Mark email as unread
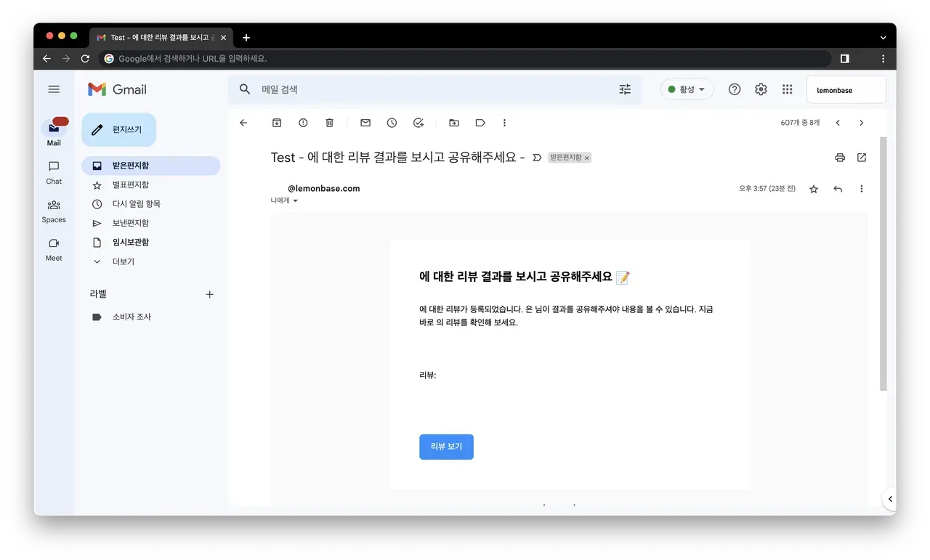The height and width of the screenshot is (560, 930). pyautogui.click(x=365, y=123)
